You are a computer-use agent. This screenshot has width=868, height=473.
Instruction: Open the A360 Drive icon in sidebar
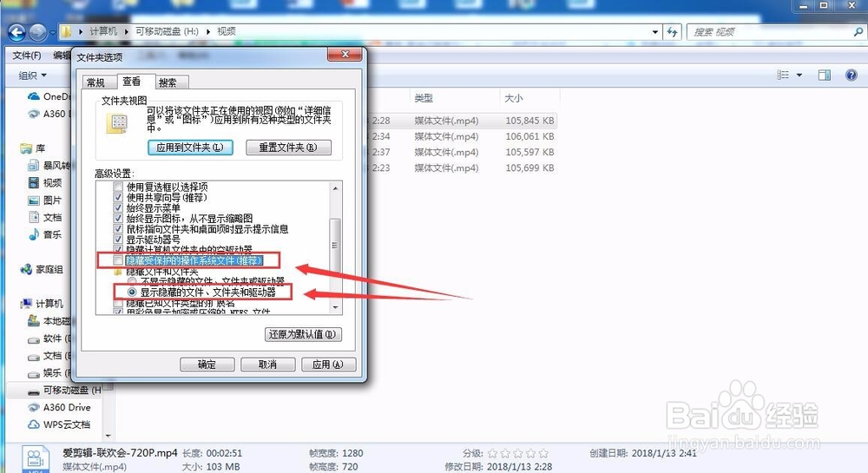pos(34,407)
